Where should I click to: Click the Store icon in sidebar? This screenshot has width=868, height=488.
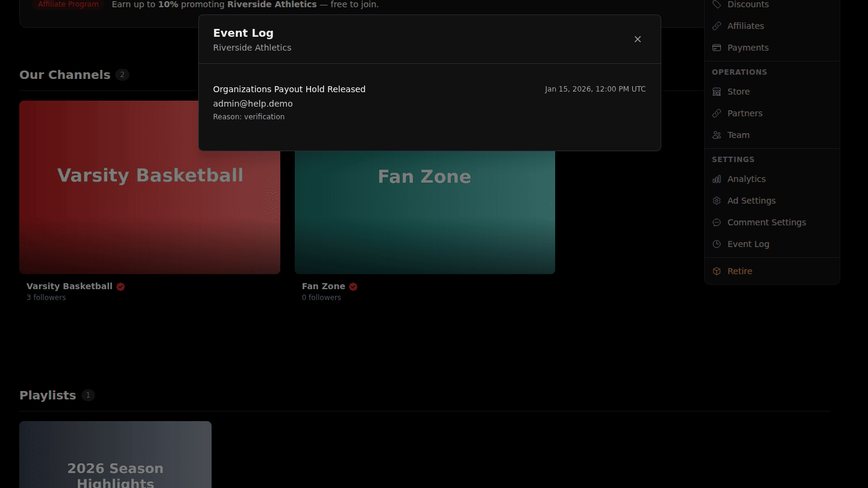(717, 92)
